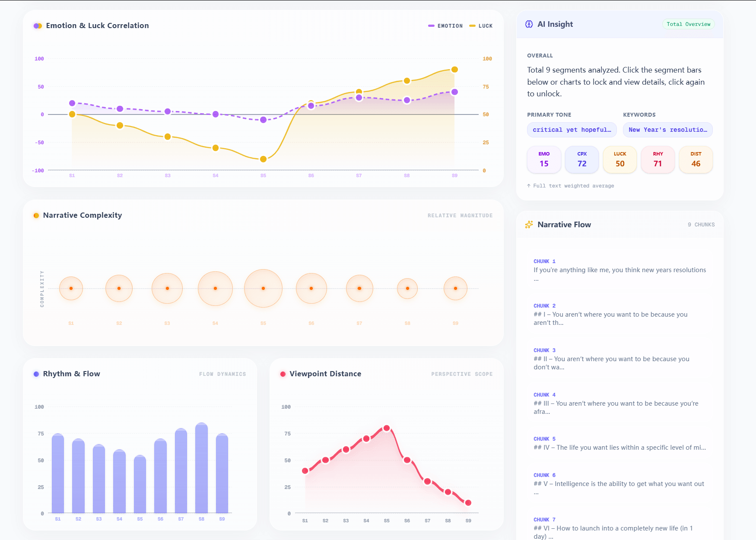Image resolution: width=756 pixels, height=540 pixels.
Task: Select the RHY 71 metric card
Action: click(x=658, y=159)
